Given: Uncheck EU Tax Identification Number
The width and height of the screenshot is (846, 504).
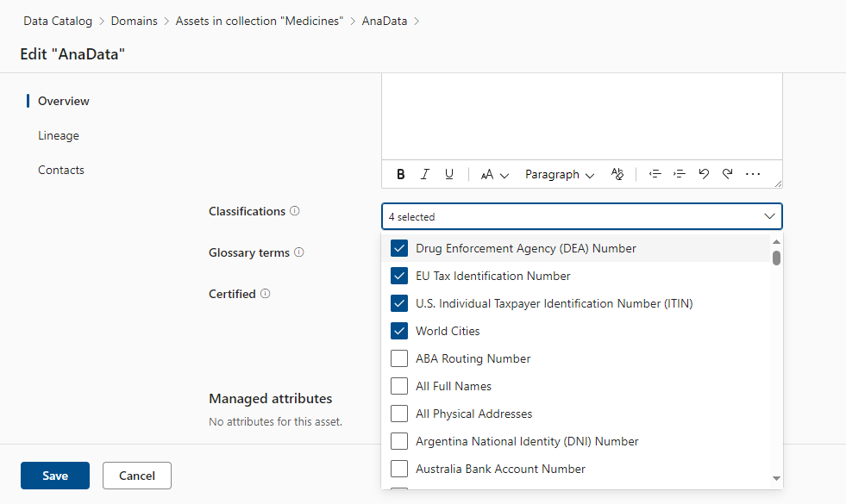Looking at the screenshot, I should pyautogui.click(x=399, y=276).
